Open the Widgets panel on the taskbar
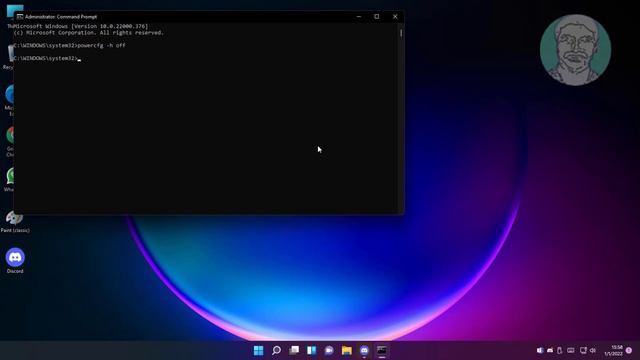This screenshot has width=640, height=360. [311, 350]
